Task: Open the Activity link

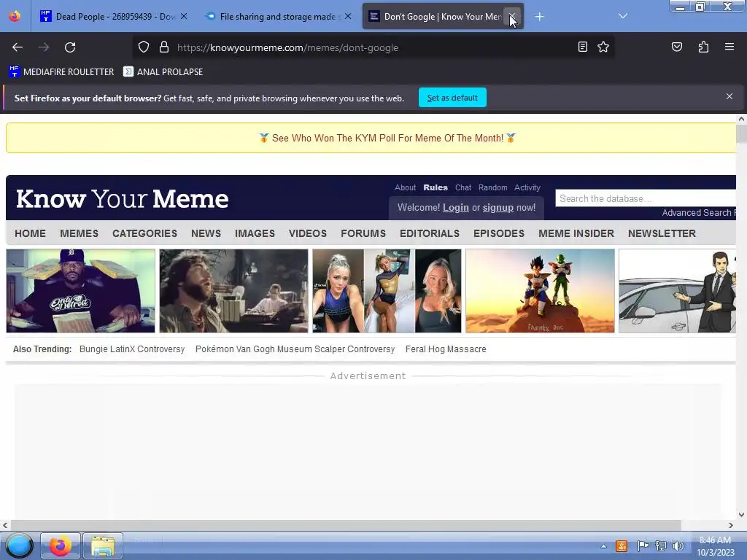Action: (x=527, y=187)
